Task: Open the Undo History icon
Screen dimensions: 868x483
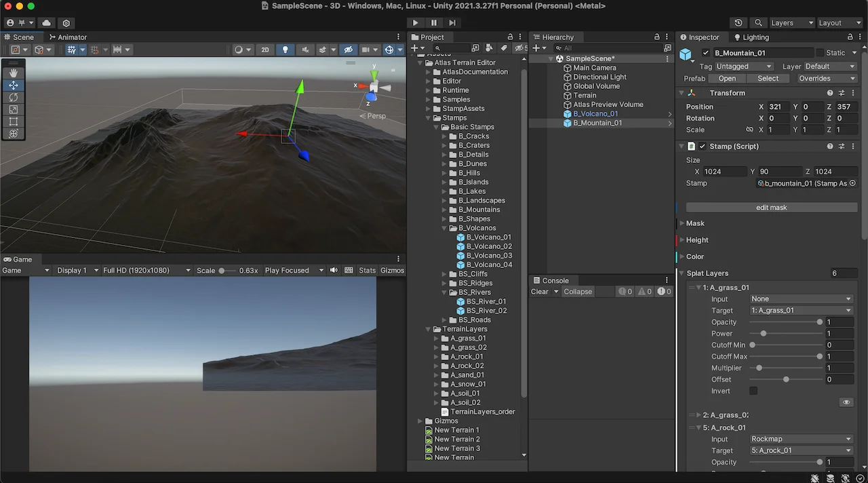Action: point(739,22)
